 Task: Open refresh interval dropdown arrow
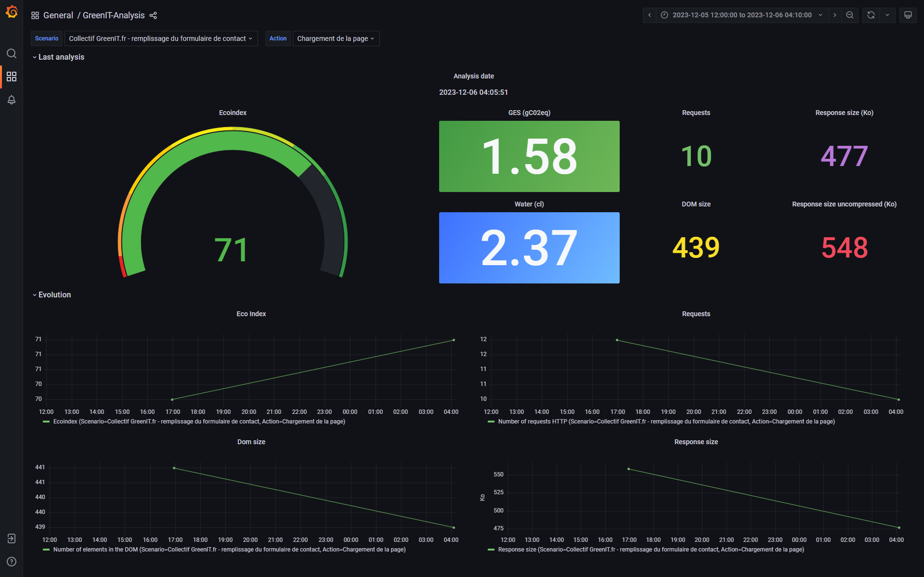tap(887, 15)
